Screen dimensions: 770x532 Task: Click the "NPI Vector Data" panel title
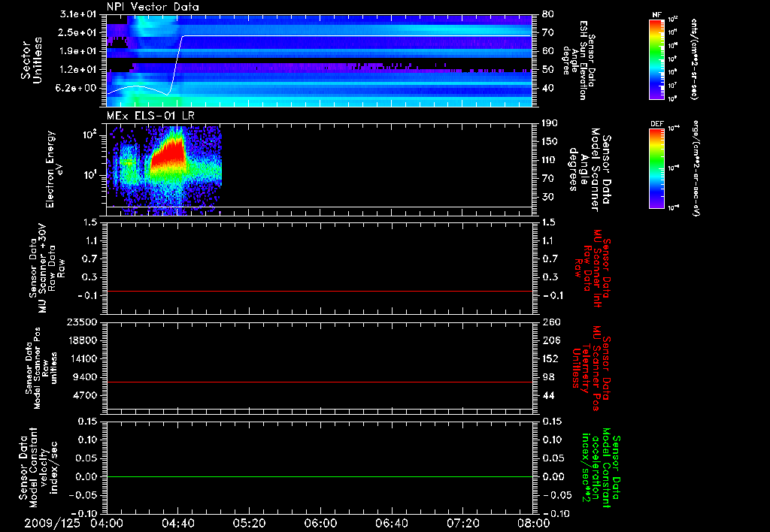tap(153, 7)
